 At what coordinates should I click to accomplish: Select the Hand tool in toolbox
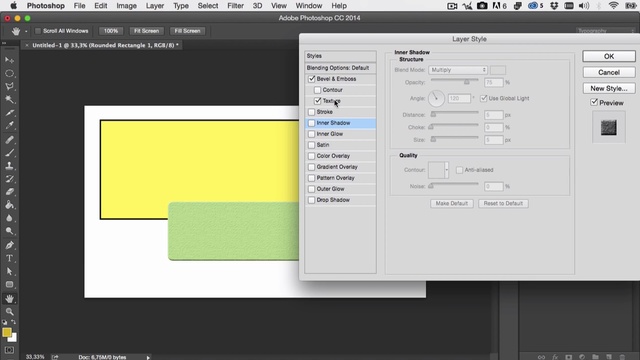coord(9,298)
